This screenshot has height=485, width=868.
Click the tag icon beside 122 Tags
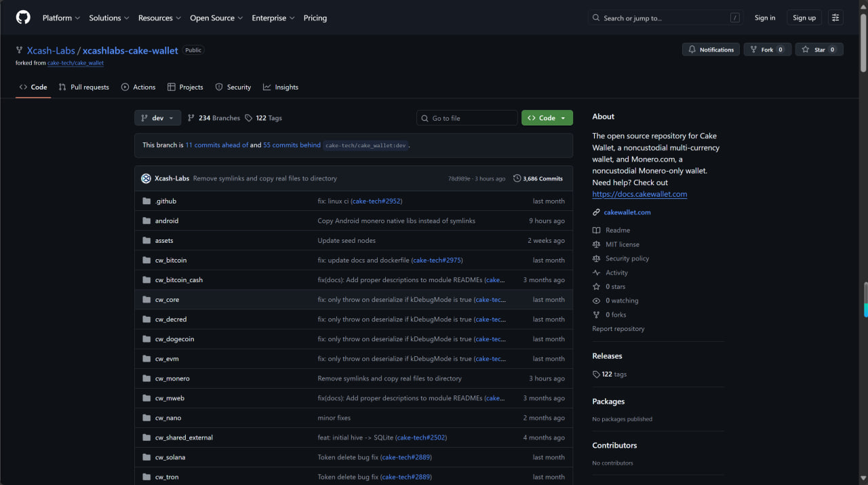click(249, 118)
